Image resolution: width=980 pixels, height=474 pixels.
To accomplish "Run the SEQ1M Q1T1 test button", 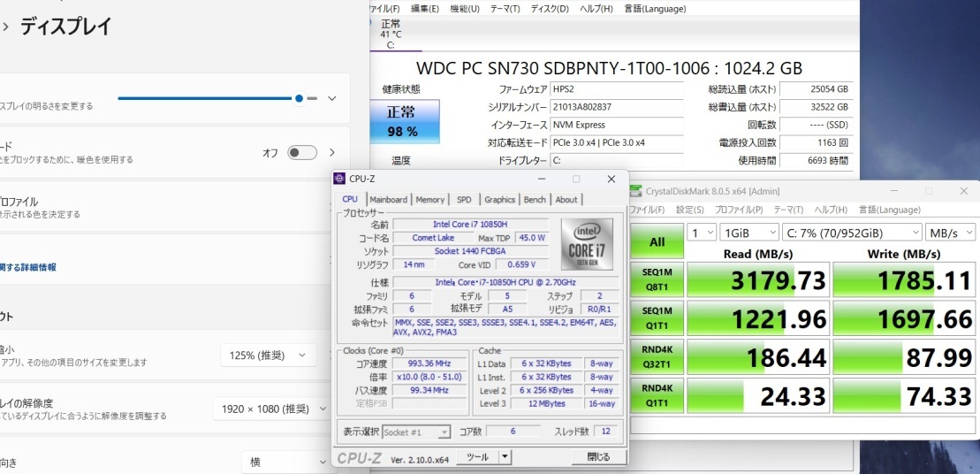I will [657, 318].
